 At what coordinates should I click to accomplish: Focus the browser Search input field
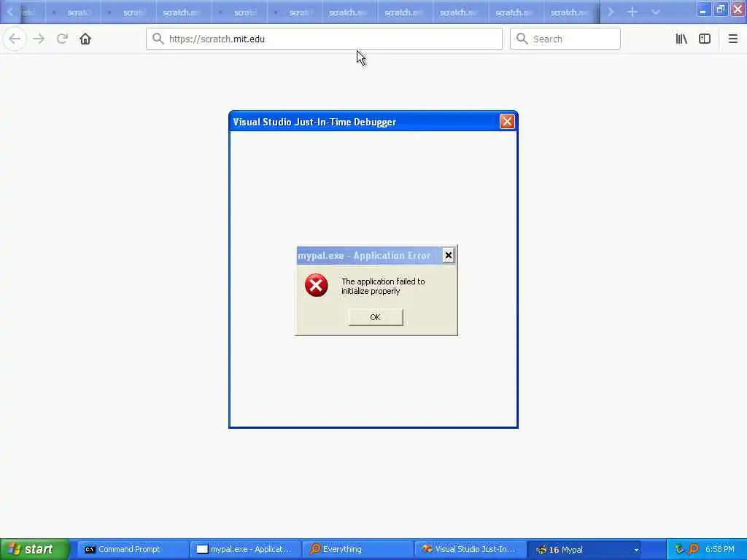point(565,39)
